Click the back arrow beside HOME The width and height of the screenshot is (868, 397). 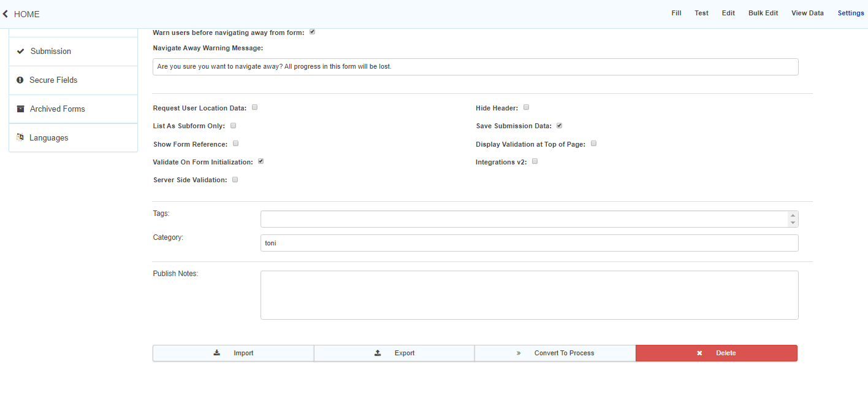tap(7, 13)
